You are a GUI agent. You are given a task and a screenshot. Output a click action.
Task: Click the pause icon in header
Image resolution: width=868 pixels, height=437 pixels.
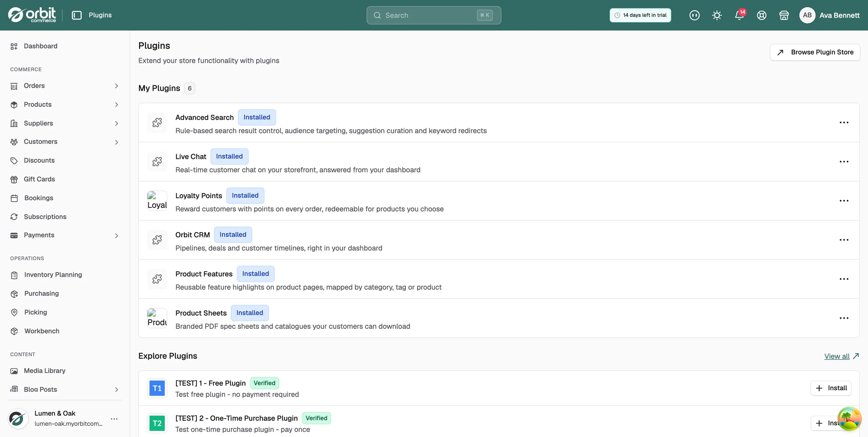694,15
